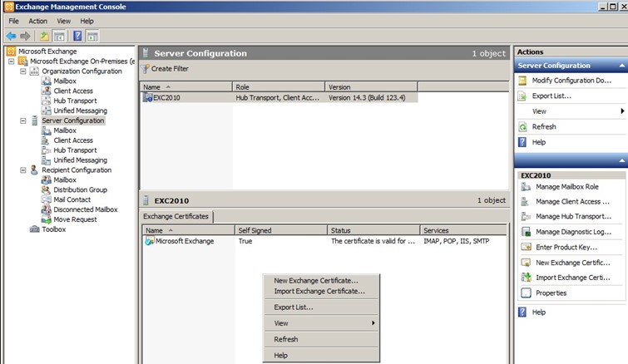Select Mailbox under Organization Configuration
The height and width of the screenshot is (364, 628).
[65, 81]
